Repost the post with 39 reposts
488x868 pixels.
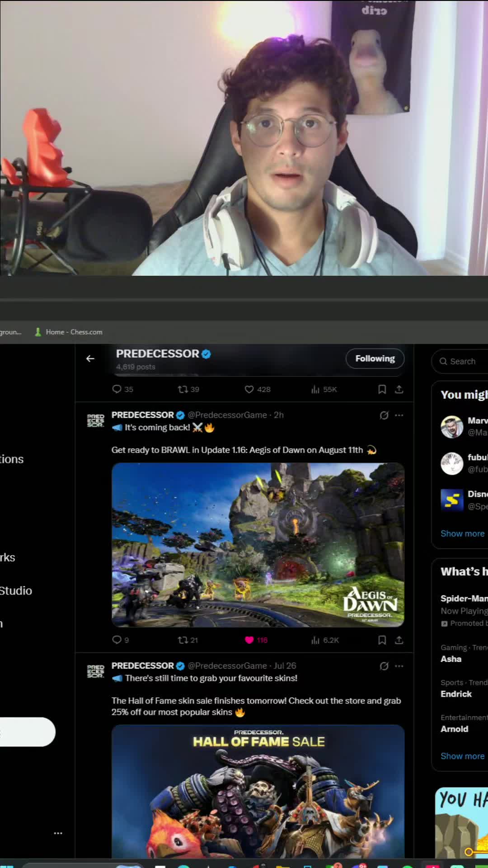pos(188,389)
